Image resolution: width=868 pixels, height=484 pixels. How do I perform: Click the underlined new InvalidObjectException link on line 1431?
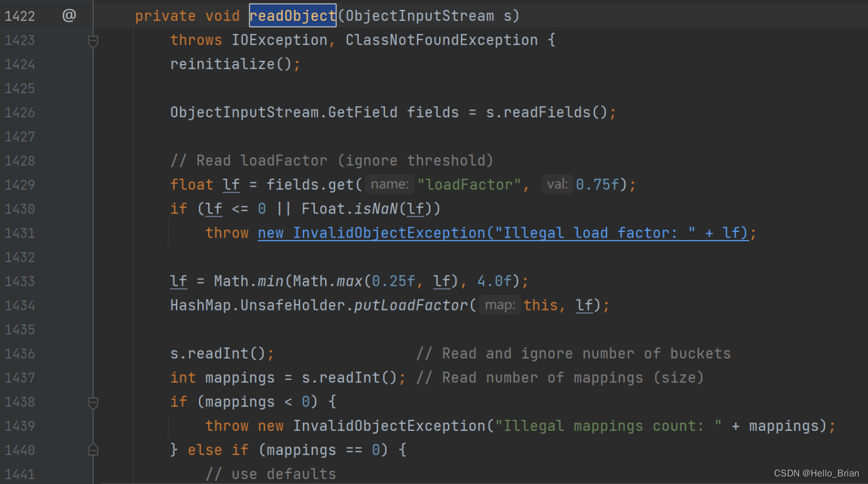[x=503, y=233]
